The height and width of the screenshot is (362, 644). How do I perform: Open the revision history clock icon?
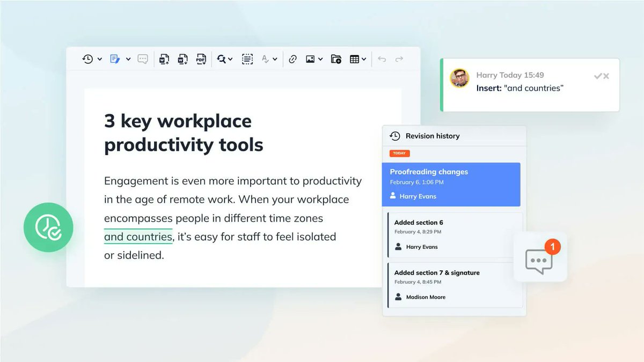(x=87, y=59)
